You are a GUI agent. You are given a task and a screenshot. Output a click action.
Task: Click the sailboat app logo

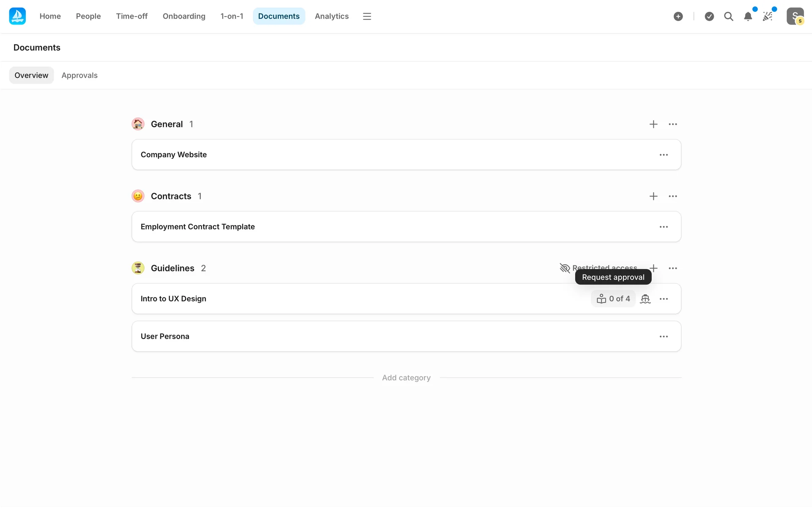[17, 16]
